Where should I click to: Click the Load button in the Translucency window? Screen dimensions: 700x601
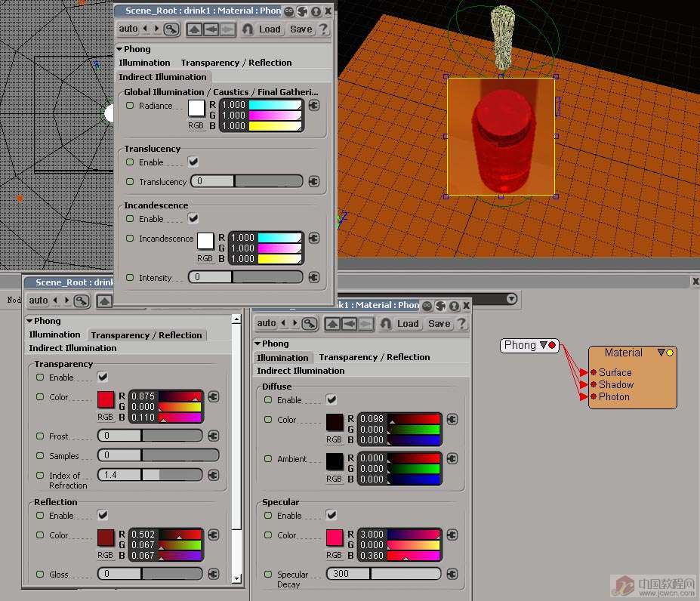pyautogui.click(x=270, y=29)
